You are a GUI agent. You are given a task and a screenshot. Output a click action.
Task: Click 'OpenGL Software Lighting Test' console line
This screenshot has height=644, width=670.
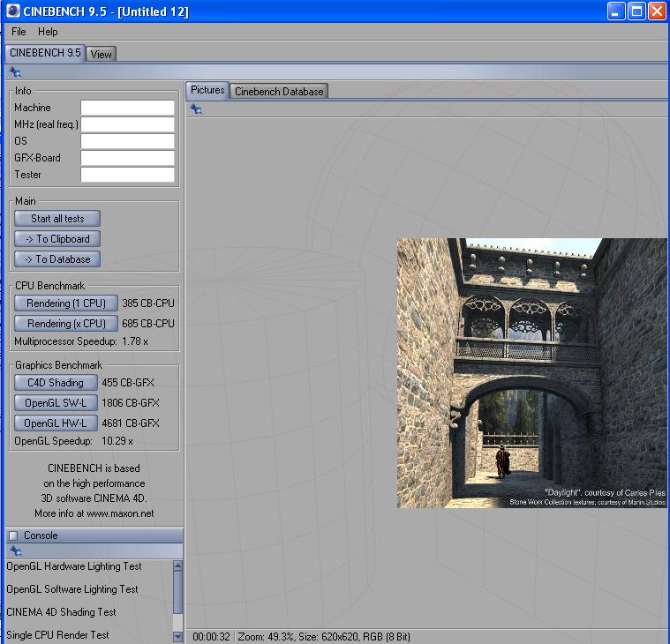tap(72, 589)
